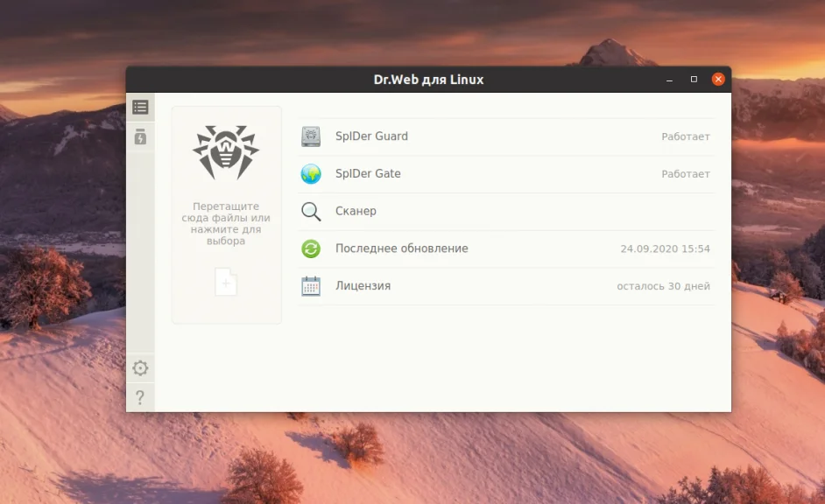Open Последнее обновление entry
The height and width of the screenshot is (504, 825).
pyautogui.click(x=506, y=248)
